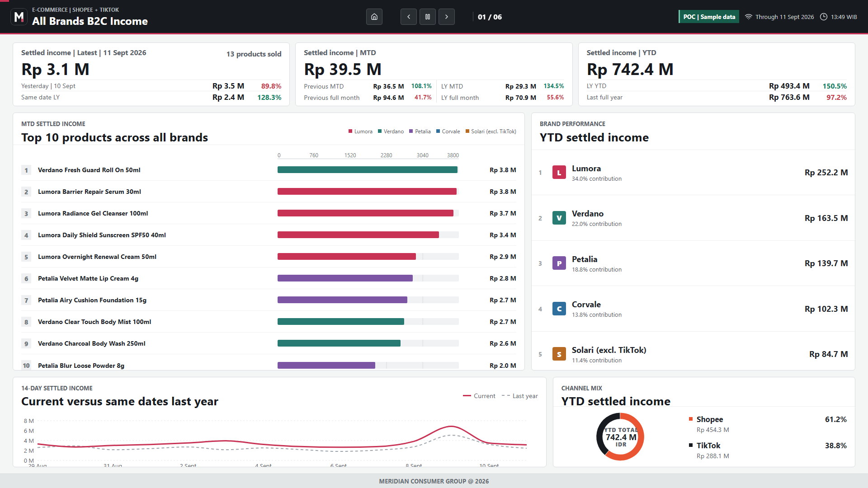This screenshot has width=868, height=488.
Task: Click the Rp 39.5 M MTD value
Action: (x=343, y=70)
